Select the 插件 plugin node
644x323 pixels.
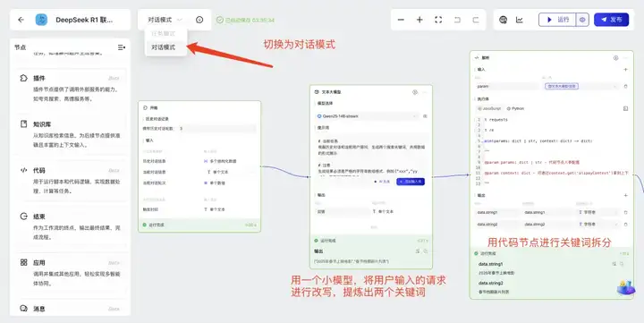point(71,88)
